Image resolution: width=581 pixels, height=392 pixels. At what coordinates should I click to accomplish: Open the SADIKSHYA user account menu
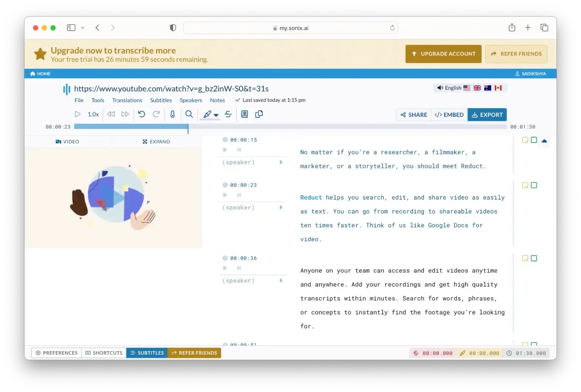(531, 74)
